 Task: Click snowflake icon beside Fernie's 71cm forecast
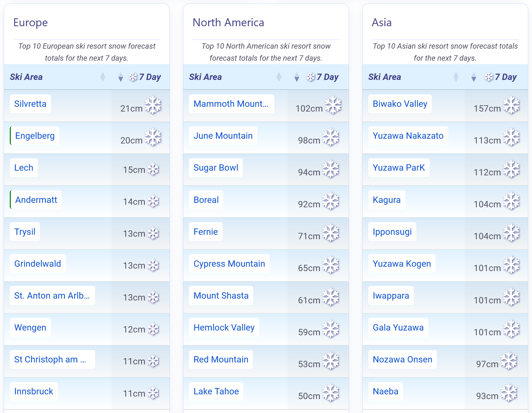coord(331,233)
